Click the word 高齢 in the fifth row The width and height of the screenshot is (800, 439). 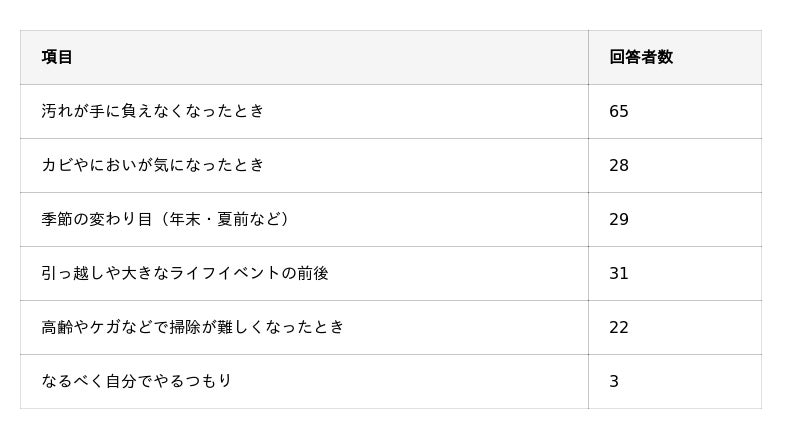tap(57, 327)
